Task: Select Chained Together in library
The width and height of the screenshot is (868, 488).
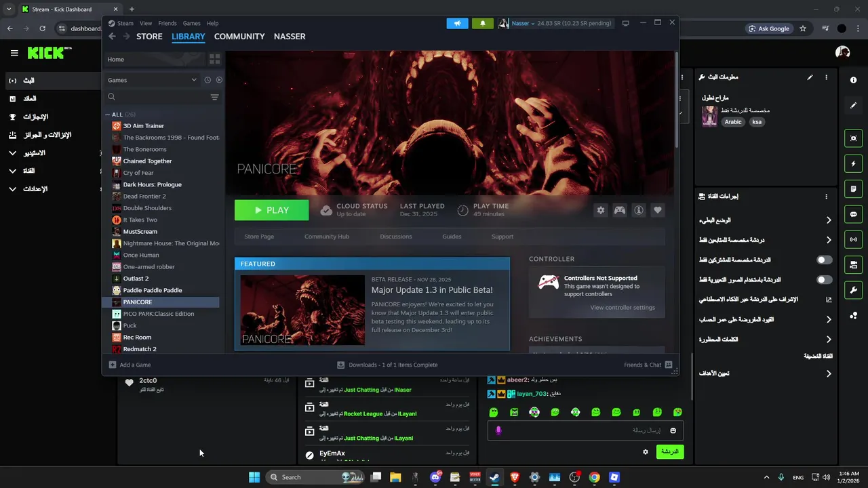Action: point(147,161)
